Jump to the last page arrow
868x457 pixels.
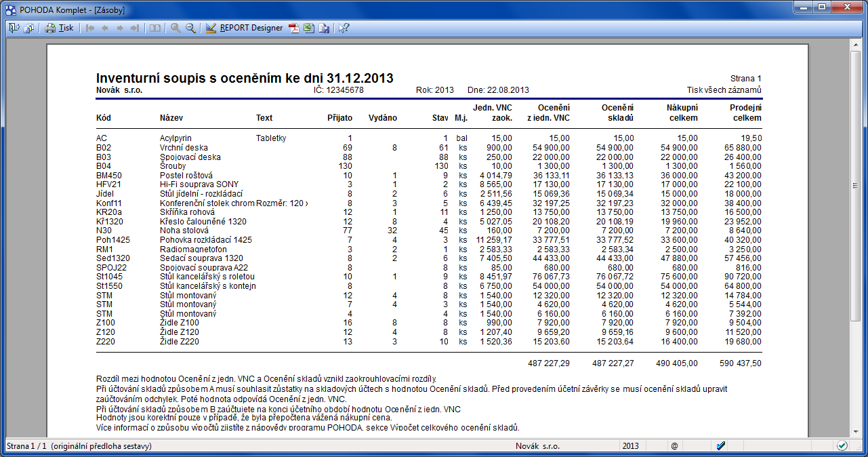pyautogui.click(x=135, y=28)
